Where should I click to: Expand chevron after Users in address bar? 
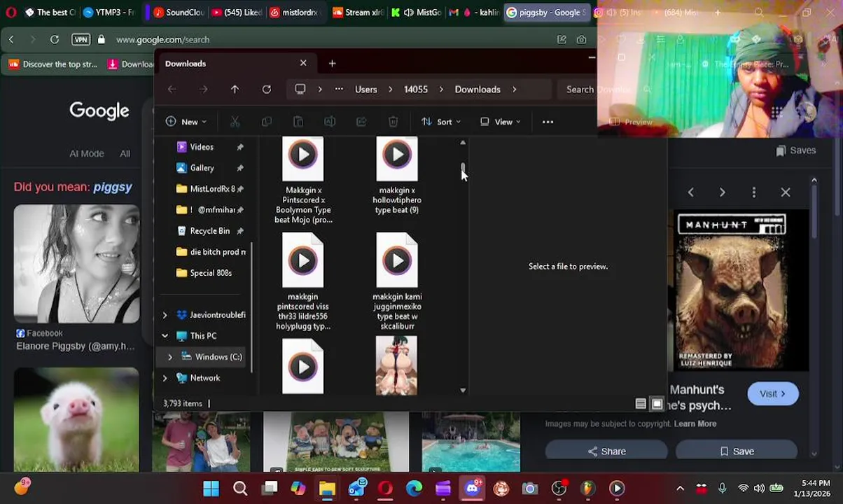coord(391,90)
